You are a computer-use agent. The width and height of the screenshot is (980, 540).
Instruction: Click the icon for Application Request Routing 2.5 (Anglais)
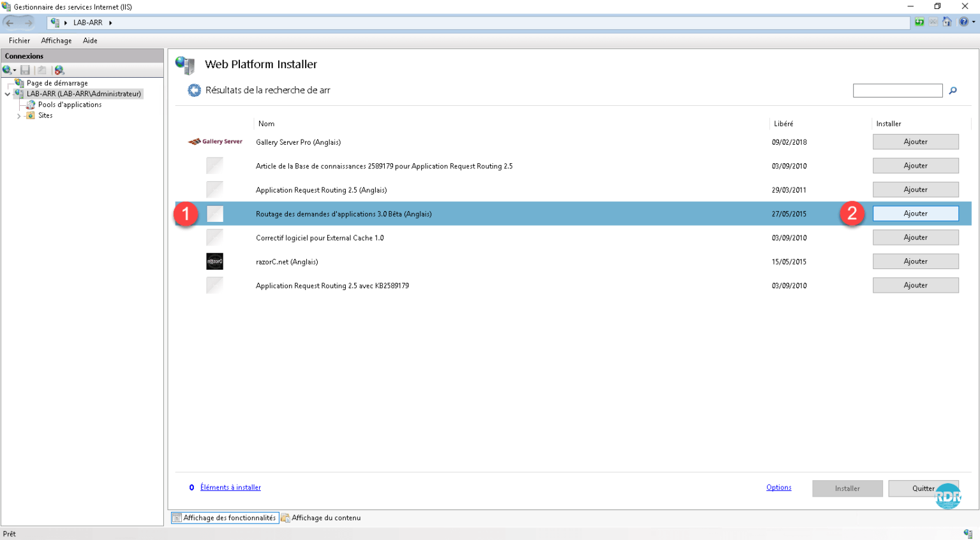point(215,189)
